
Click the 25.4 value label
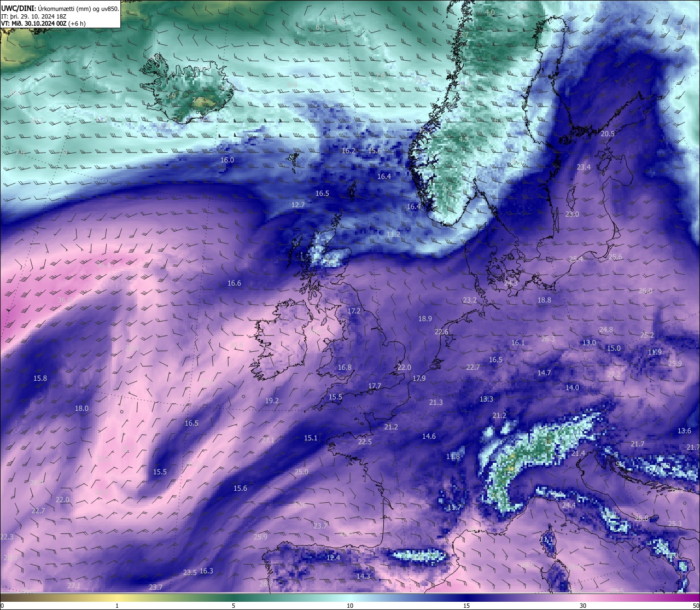pos(576,259)
